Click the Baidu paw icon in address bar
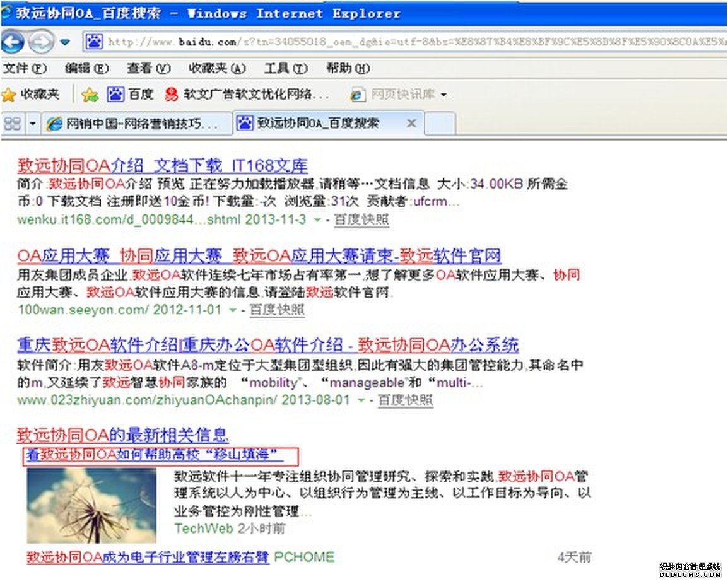This screenshot has height=584, width=728. click(x=94, y=42)
